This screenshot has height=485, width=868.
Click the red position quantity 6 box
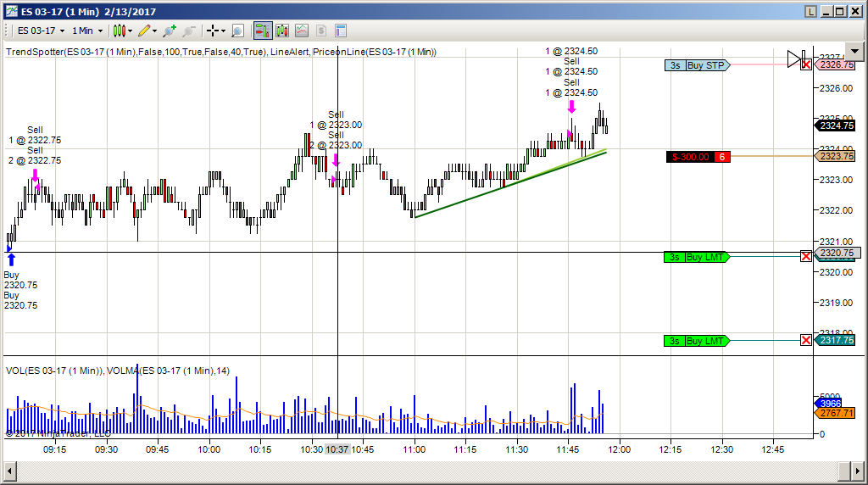tap(722, 157)
